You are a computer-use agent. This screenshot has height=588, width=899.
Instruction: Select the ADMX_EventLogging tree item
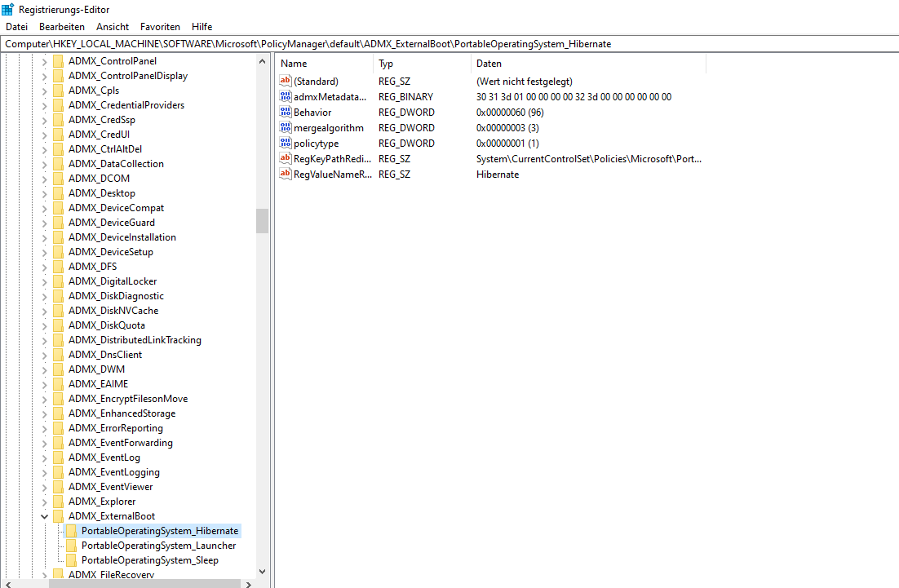pyautogui.click(x=114, y=472)
